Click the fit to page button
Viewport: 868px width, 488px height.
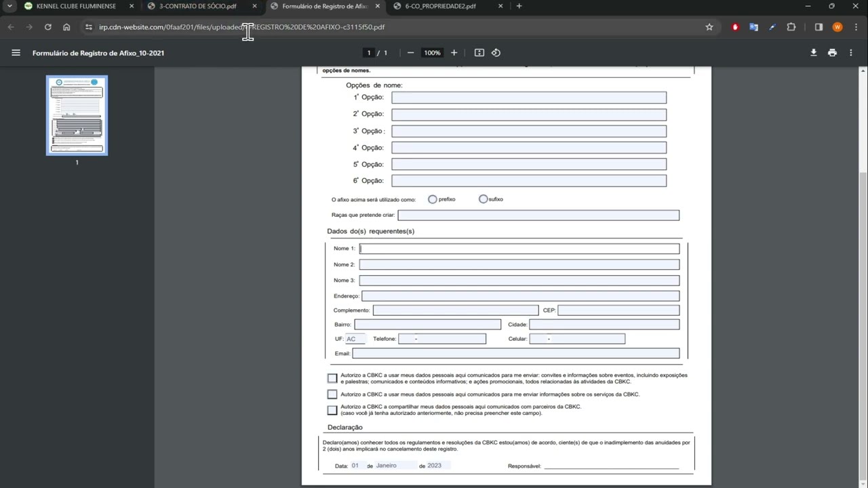click(x=479, y=53)
